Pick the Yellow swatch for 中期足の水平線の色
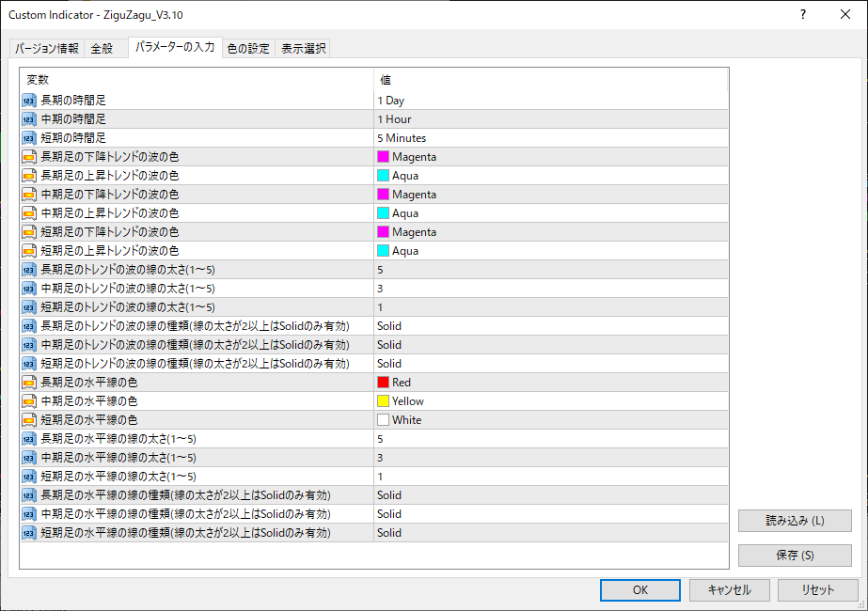The width and height of the screenshot is (868, 611). tap(383, 401)
